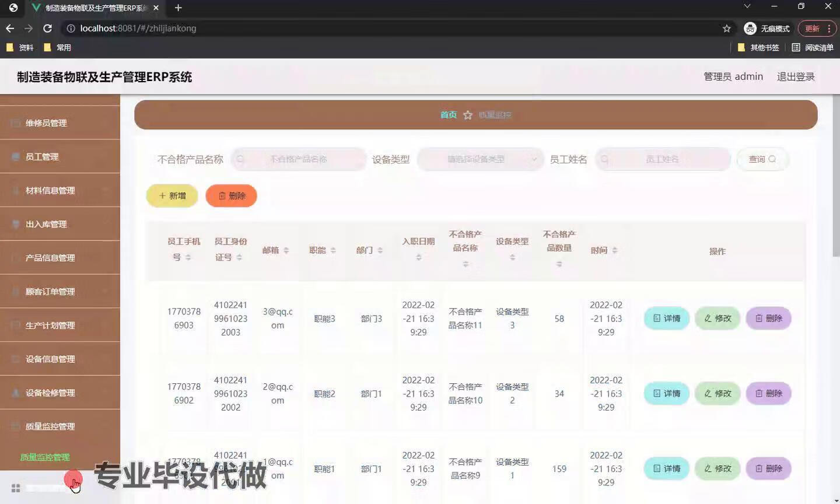840x504 pixels.
Task: Sort by 部门 column
Action: [x=380, y=250]
